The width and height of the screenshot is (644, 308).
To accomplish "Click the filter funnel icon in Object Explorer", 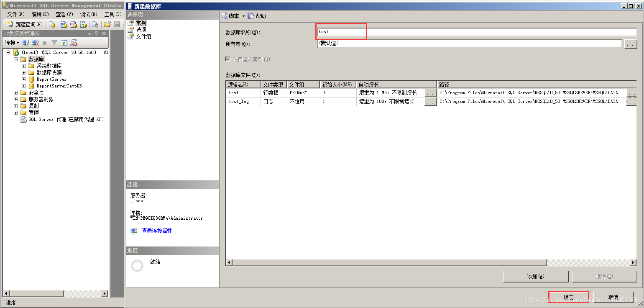I will click(x=54, y=43).
